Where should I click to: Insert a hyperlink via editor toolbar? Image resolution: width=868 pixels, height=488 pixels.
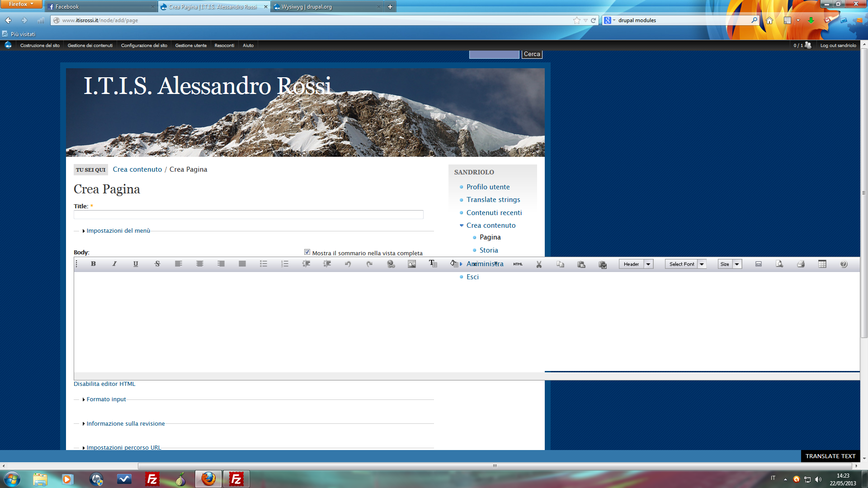pyautogui.click(x=391, y=264)
